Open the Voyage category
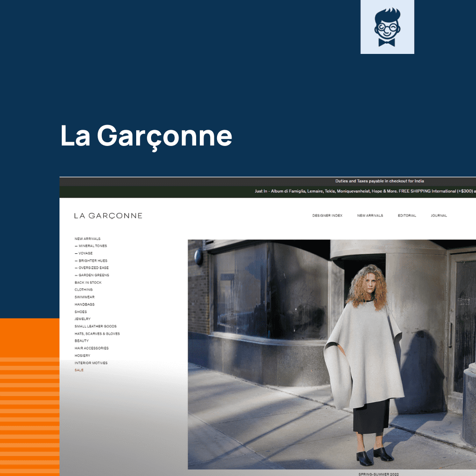 (x=84, y=253)
